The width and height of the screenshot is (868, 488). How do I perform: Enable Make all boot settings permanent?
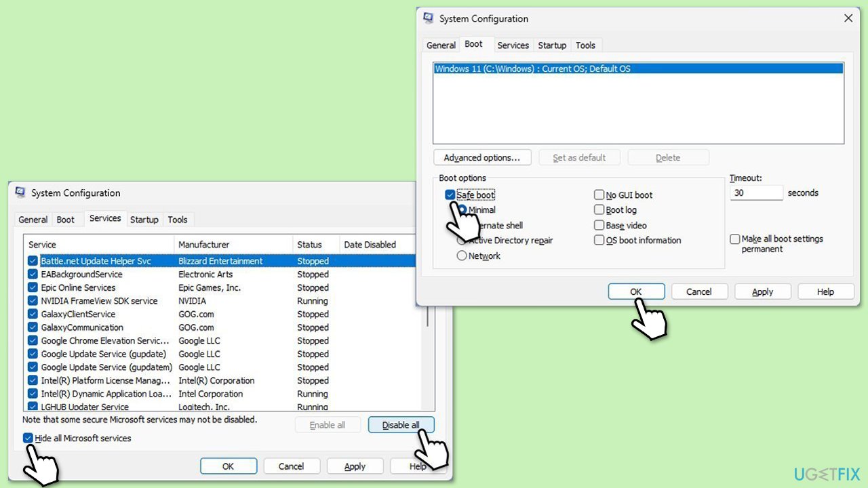735,239
